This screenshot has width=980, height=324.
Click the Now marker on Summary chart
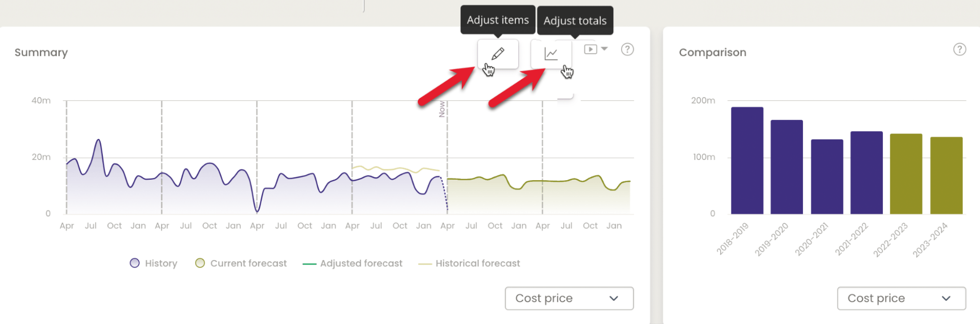click(x=442, y=109)
